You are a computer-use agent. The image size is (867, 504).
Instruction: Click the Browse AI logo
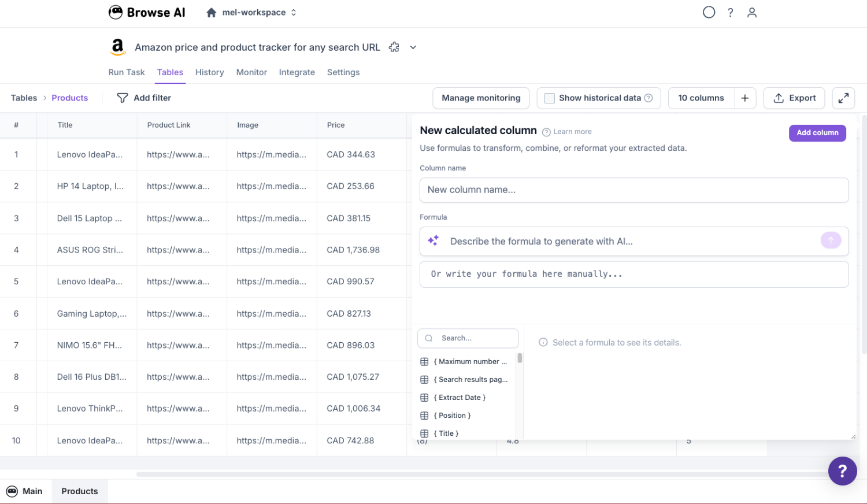(x=147, y=12)
